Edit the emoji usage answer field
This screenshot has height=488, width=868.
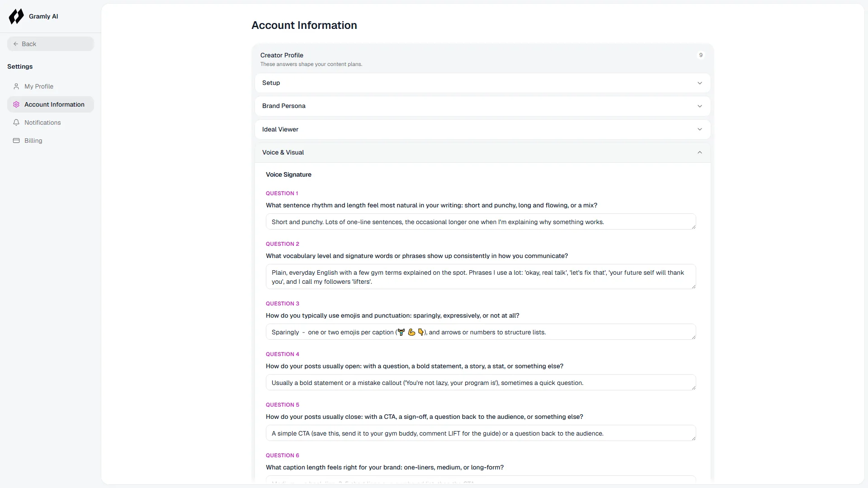click(x=481, y=332)
